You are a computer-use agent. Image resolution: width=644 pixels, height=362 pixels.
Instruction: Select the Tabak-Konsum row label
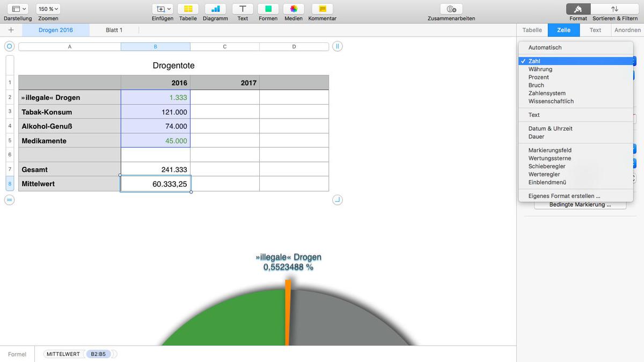(70, 112)
